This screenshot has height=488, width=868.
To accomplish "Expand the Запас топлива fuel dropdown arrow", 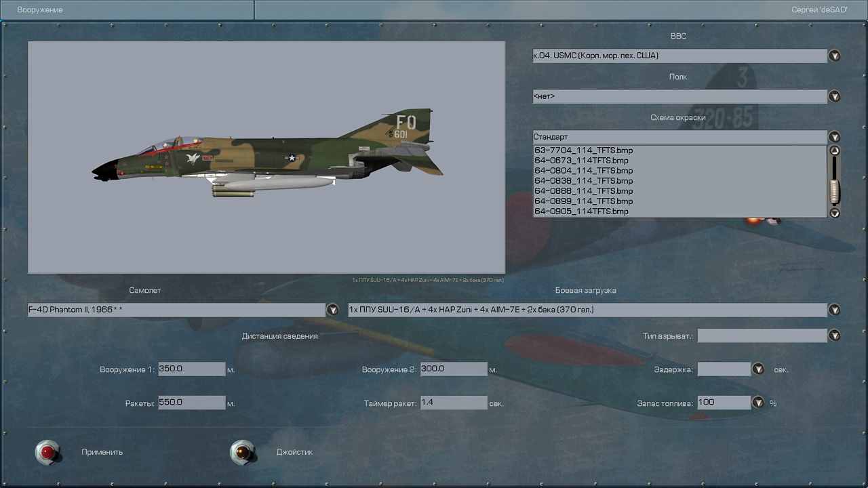I will (759, 403).
